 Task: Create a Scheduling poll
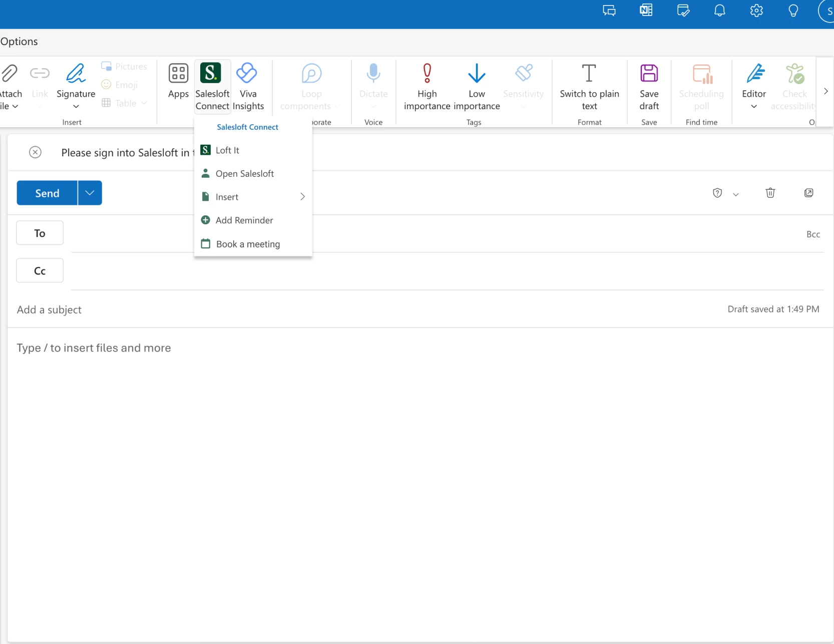click(x=701, y=86)
